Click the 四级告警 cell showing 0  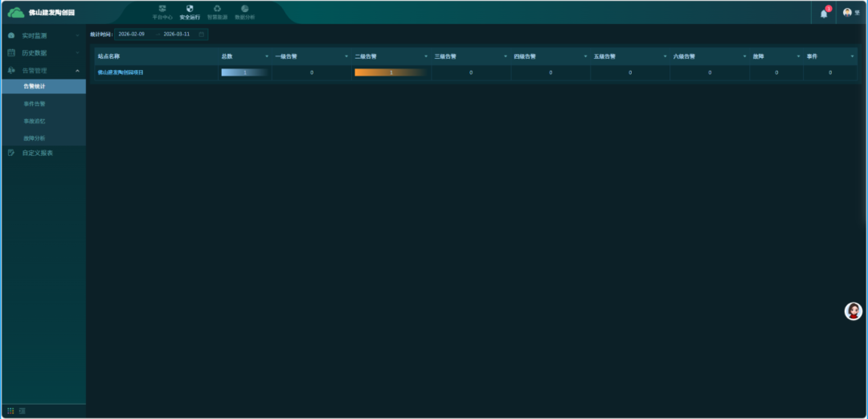tap(551, 72)
